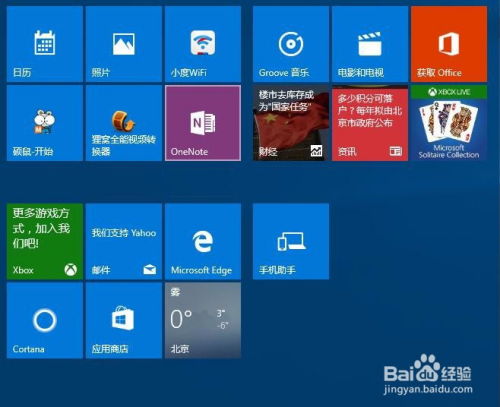500x407 pixels.
Task: Open Groove 音乐 music tile
Action: click(x=291, y=44)
